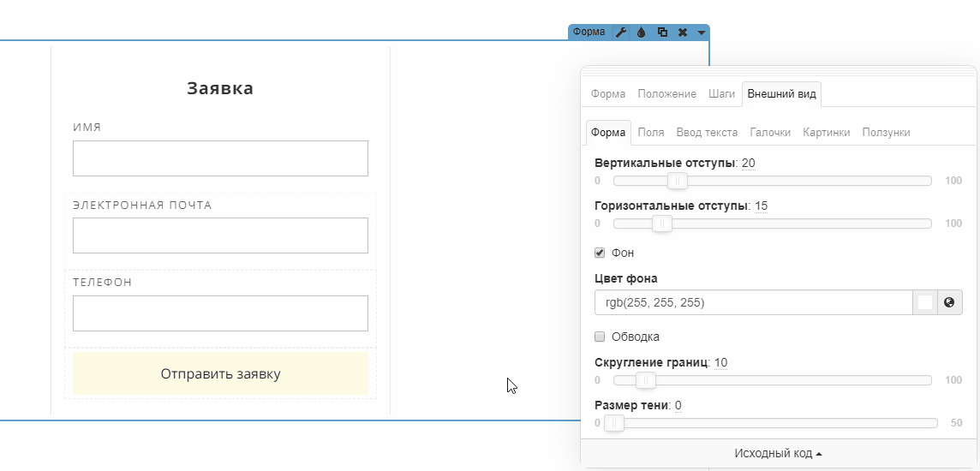Image resolution: width=980 pixels, height=471 pixels.
Task: Expand the Исходный код section
Action: (778, 454)
